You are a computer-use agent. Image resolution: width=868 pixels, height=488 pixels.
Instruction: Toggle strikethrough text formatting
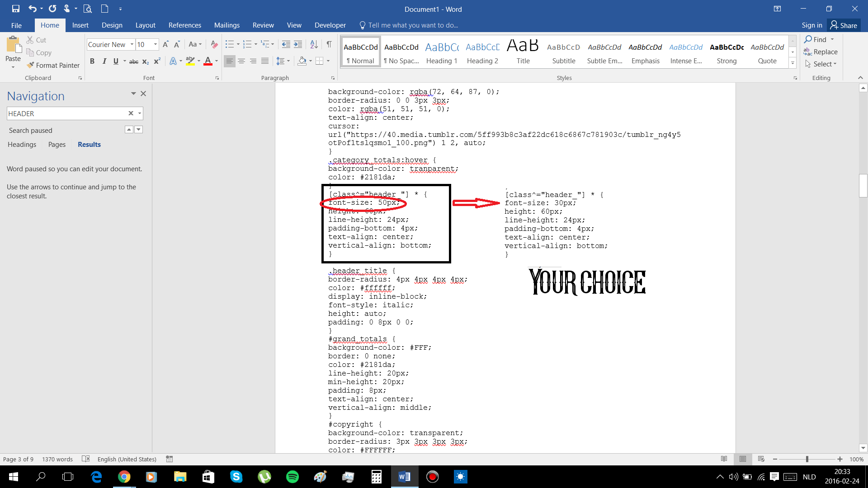134,61
